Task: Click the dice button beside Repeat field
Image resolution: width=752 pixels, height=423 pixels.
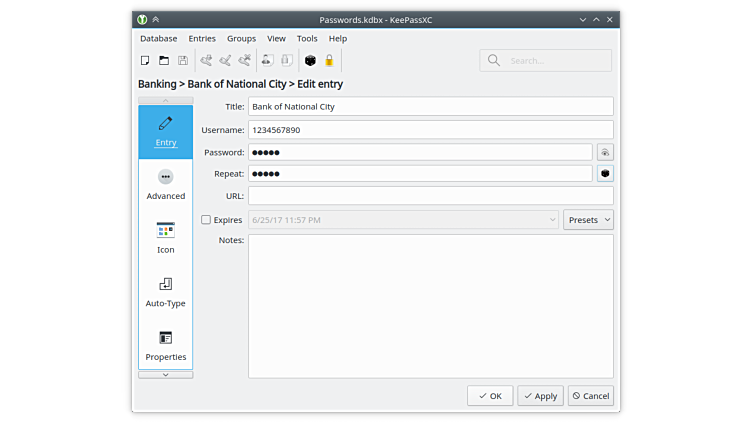Action: coord(605,174)
